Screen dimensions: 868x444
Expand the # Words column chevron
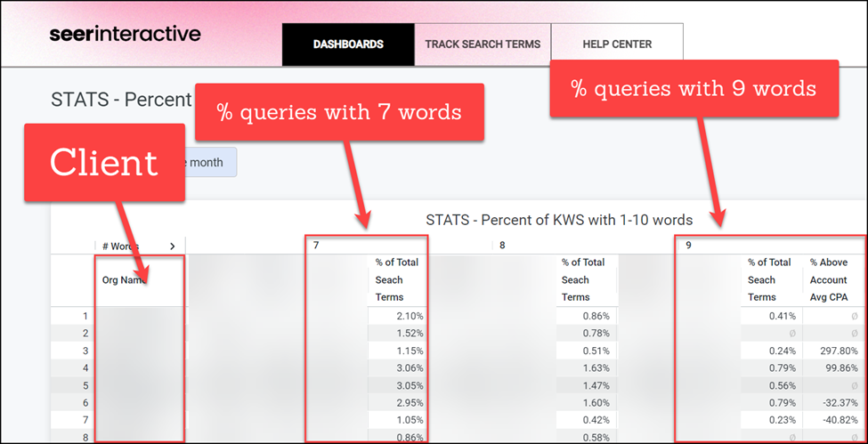173,246
